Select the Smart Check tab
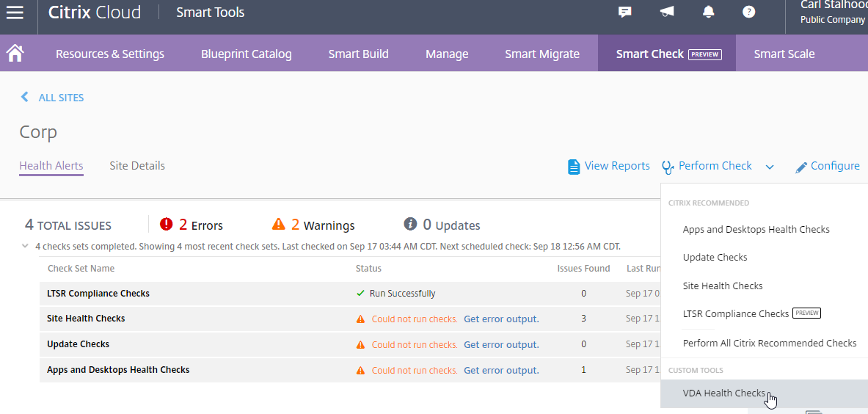Image resolution: width=868 pixels, height=414 pixels. click(666, 54)
